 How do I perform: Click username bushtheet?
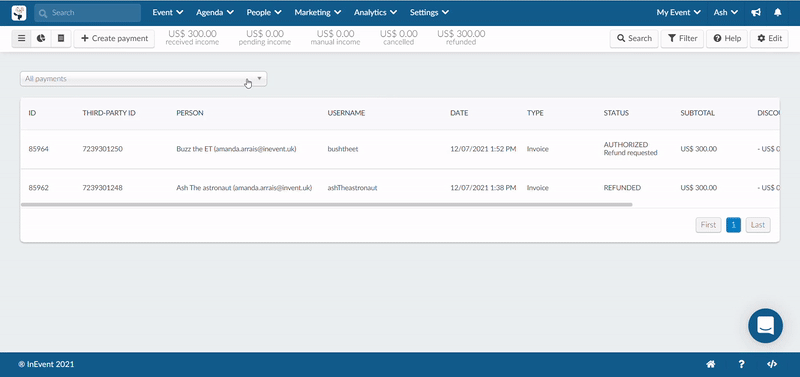pos(343,149)
